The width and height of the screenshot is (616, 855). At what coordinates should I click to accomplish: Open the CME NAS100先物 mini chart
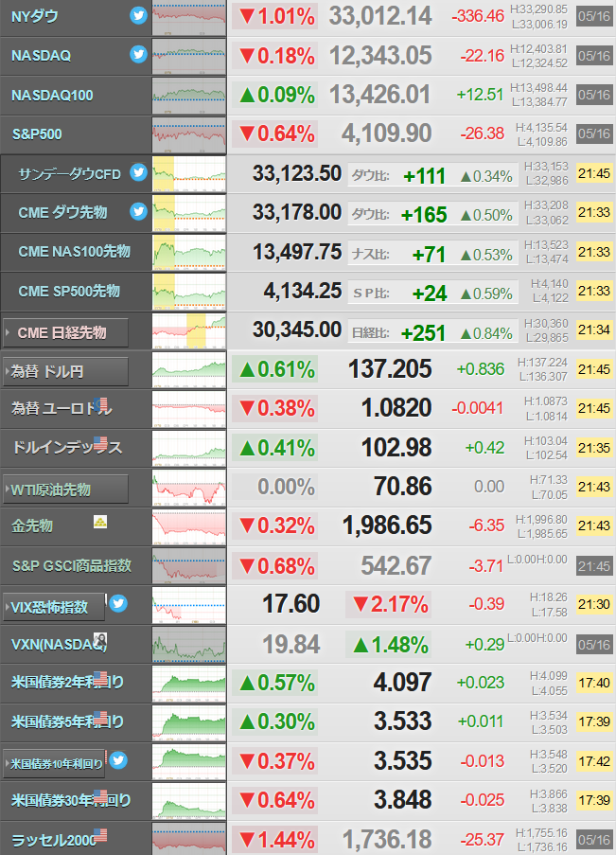click(x=188, y=253)
